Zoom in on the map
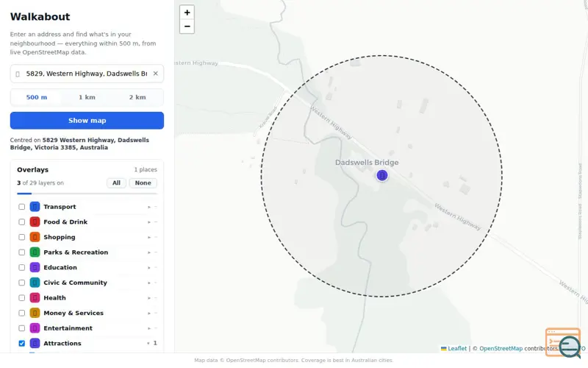This screenshot has width=588, height=368. [x=187, y=13]
